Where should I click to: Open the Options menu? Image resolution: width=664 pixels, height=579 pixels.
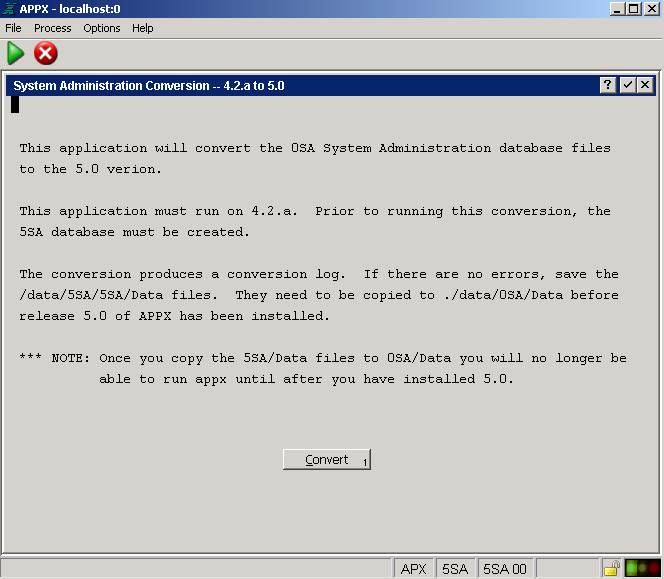point(102,28)
